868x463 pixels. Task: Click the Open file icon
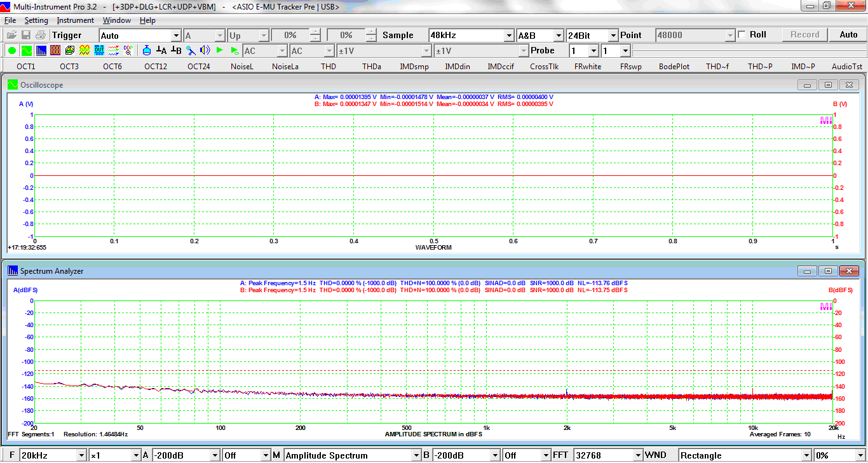click(x=11, y=36)
